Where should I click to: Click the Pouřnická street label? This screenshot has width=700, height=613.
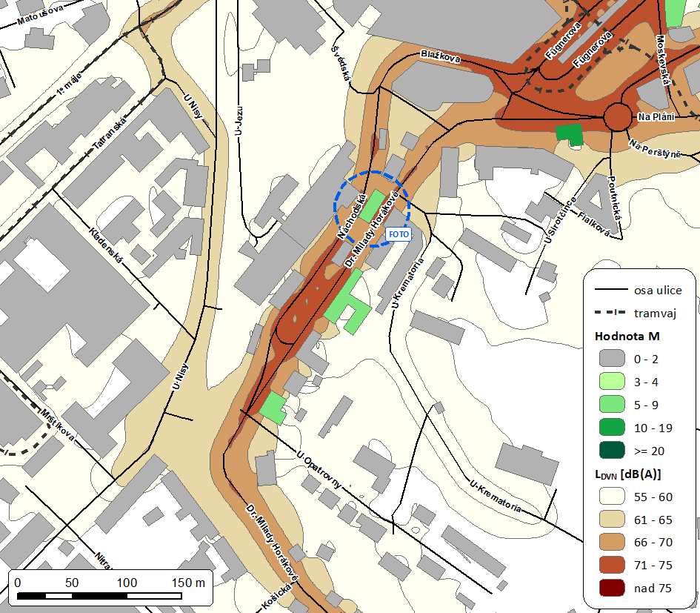pyautogui.click(x=615, y=198)
